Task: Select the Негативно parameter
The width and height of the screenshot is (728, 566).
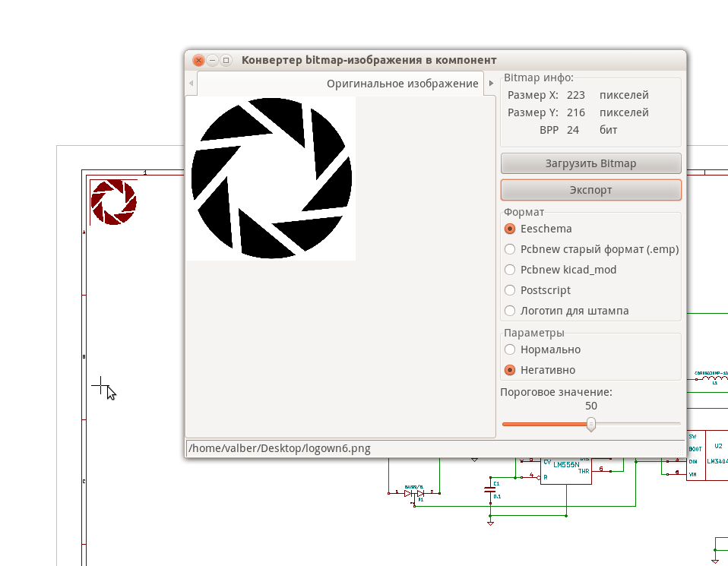Action: 510,370
